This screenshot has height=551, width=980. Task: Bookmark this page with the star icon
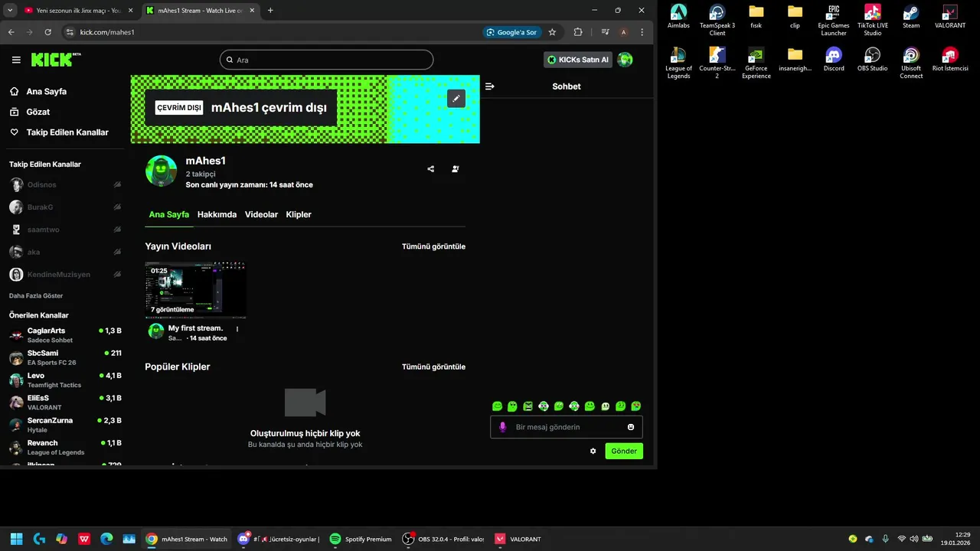(x=552, y=32)
